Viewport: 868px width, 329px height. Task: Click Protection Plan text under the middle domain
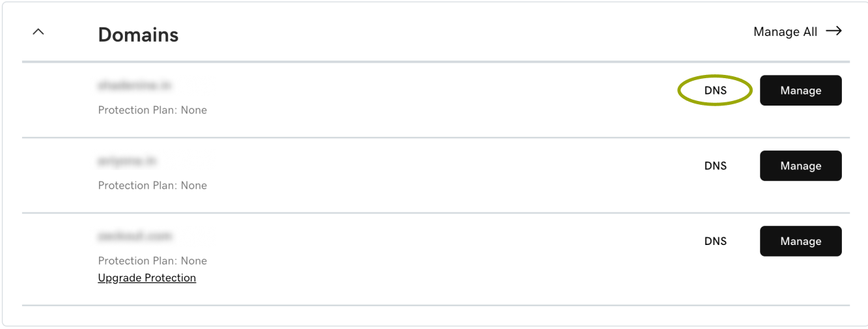[x=152, y=186]
